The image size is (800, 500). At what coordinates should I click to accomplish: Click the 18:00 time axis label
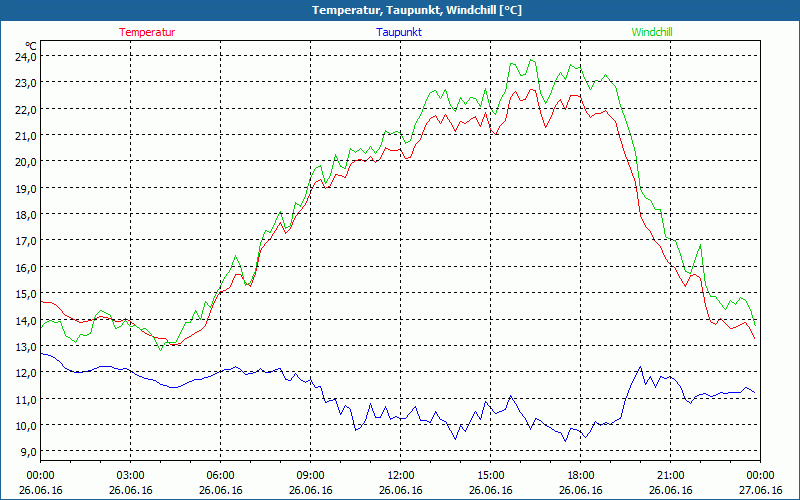pos(581,476)
